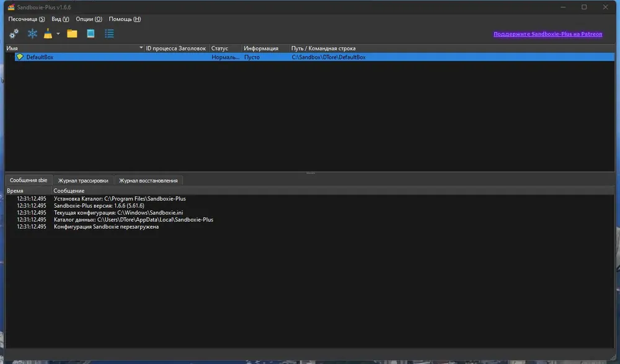Switch to the Журнал трассировки tab
Image resolution: width=620 pixels, height=364 pixels.
tap(83, 180)
